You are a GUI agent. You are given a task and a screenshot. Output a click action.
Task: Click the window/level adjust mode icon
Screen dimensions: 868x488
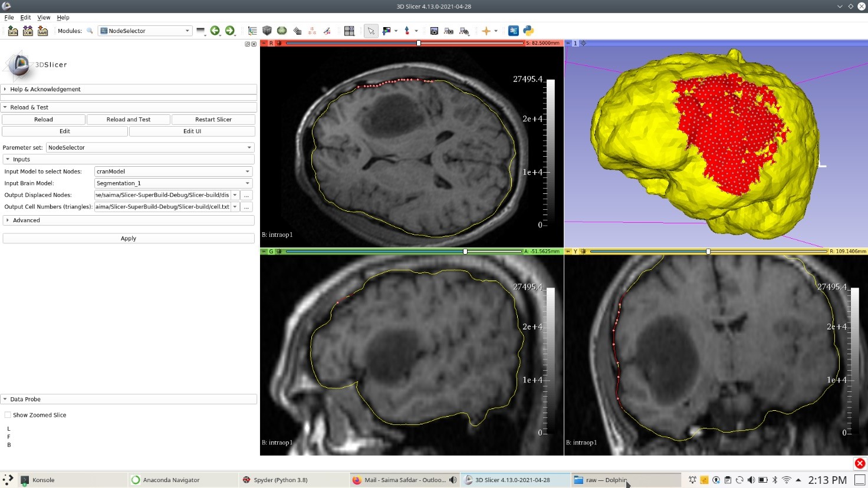(x=387, y=31)
